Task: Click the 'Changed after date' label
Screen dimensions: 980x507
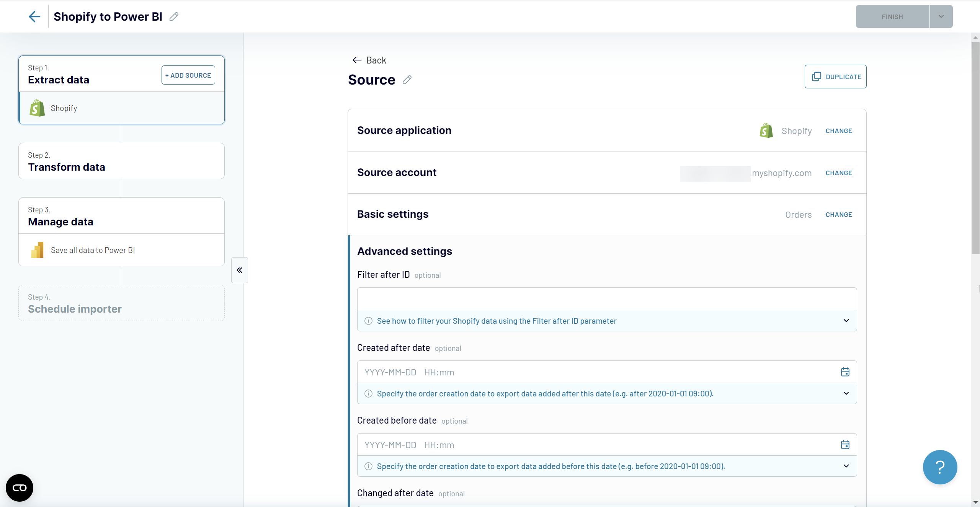Action: tap(395, 493)
